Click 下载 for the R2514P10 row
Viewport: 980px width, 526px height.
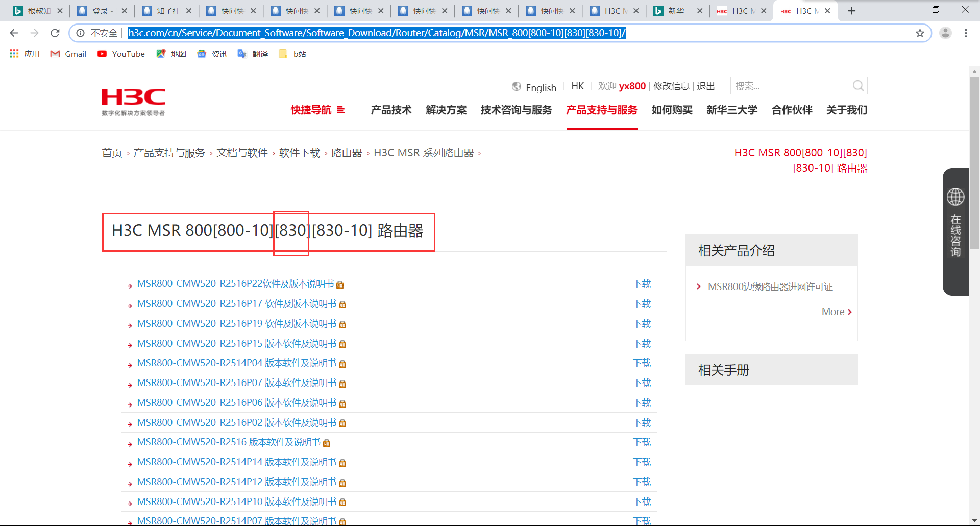coord(642,502)
